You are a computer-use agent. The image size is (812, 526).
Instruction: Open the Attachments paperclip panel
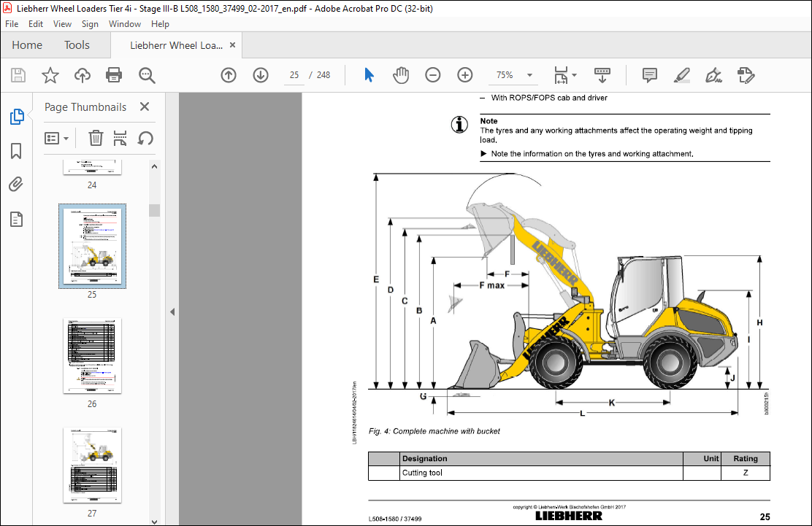pyautogui.click(x=16, y=184)
